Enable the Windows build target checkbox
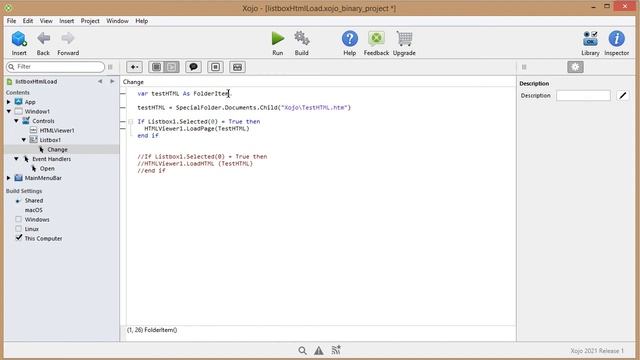The image size is (640, 360). [18, 219]
